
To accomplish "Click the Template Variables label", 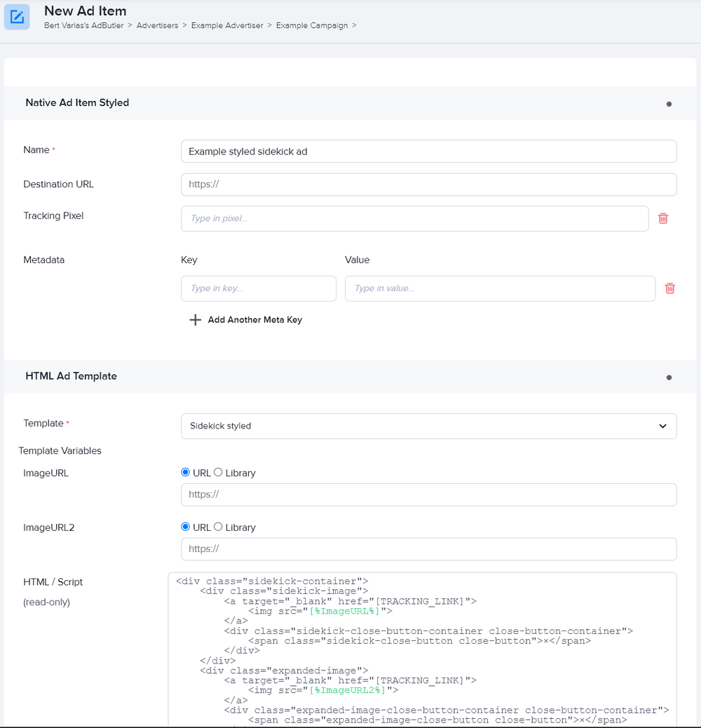I will [x=60, y=451].
